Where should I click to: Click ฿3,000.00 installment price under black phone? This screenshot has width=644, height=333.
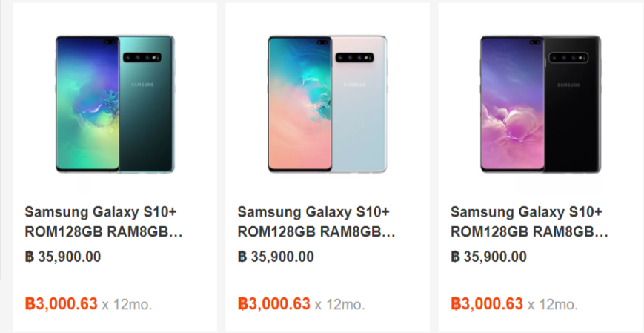(x=487, y=304)
